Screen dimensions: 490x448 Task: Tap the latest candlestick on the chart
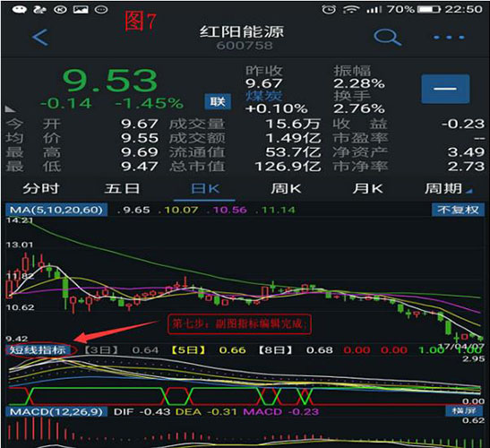(480, 337)
